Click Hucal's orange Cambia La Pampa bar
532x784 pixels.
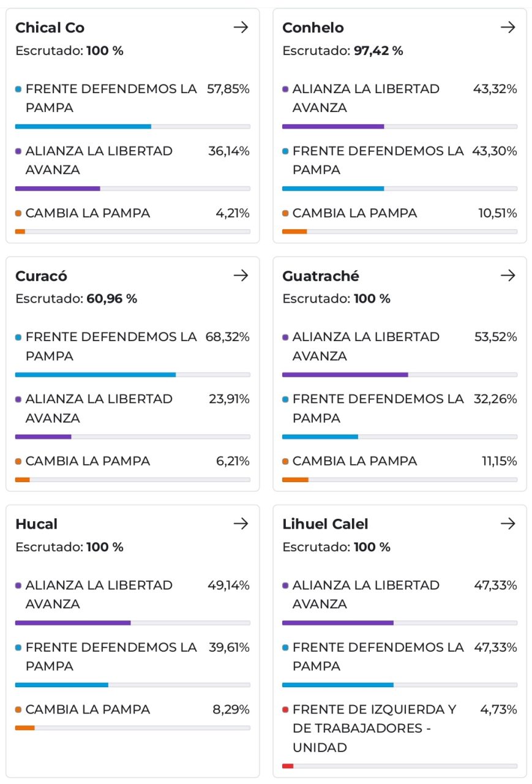click(25, 728)
